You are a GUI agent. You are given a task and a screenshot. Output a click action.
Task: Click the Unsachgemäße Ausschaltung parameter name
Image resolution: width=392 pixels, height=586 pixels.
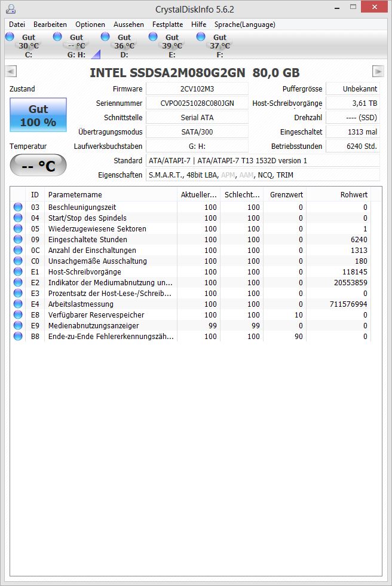point(97,261)
